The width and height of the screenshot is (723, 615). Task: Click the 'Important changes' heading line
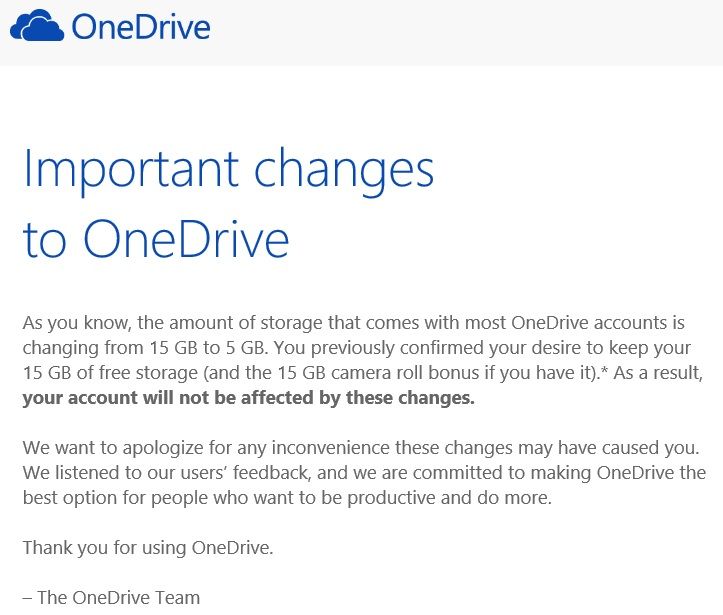[x=228, y=170]
